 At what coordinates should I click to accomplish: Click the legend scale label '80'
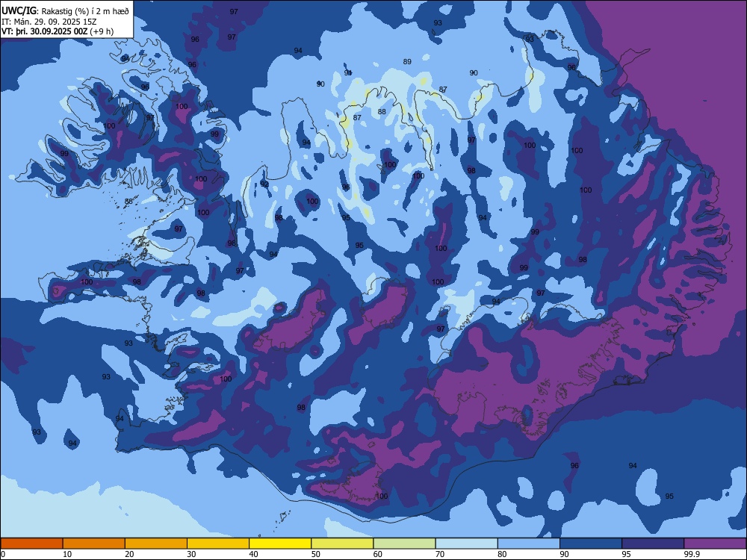coord(502,554)
